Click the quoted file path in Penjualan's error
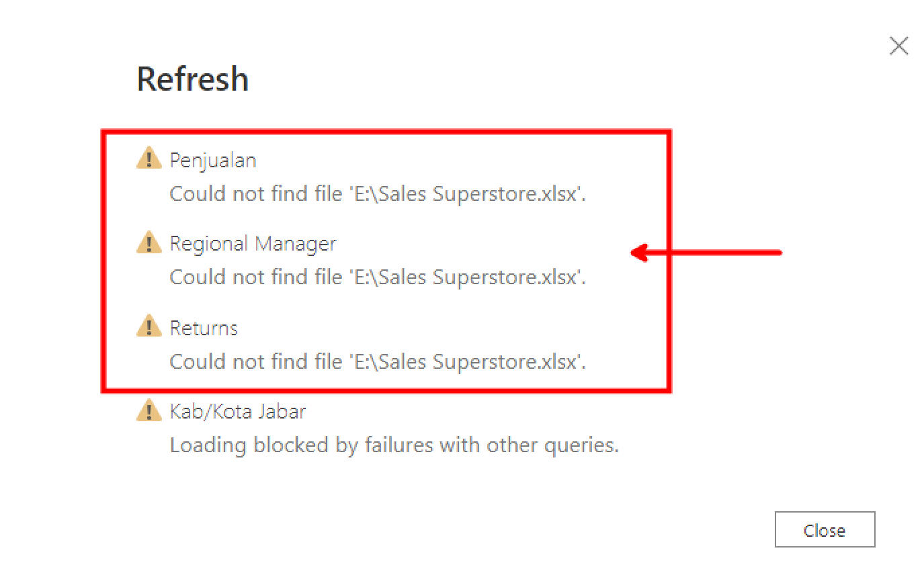This screenshot has width=924, height=569. coord(467,194)
